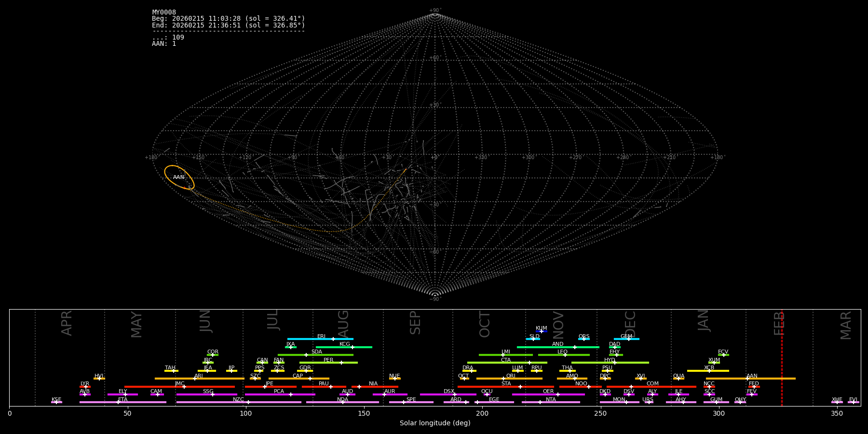The height and width of the screenshot is (434, 868).
Task: Click the pink NTA activity bar
Action: click(x=551, y=402)
